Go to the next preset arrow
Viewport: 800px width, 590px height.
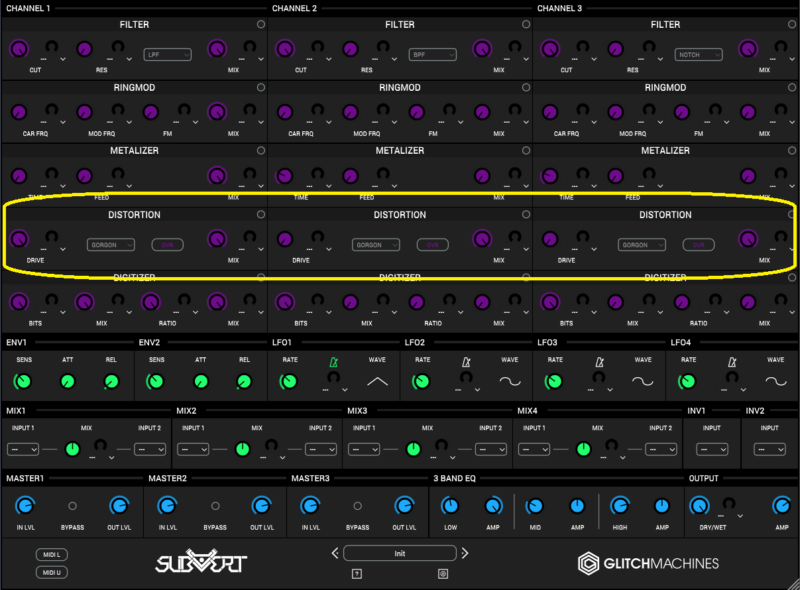(x=464, y=553)
